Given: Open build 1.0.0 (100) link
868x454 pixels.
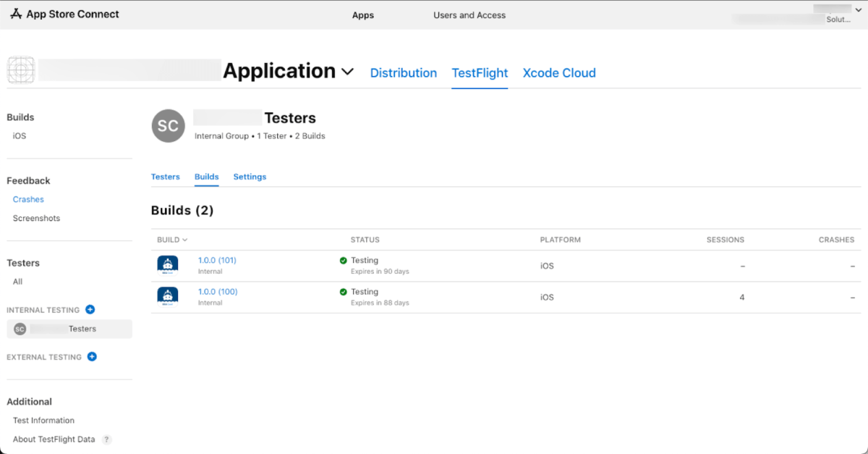Looking at the screenshot, I should (x=218, y=292).
